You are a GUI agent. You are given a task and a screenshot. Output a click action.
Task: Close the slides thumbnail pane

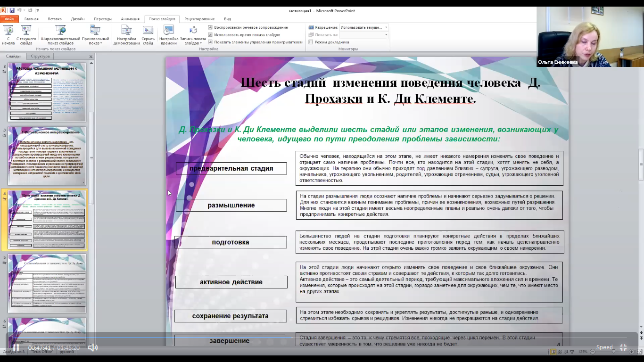click(x=91, y=57)
